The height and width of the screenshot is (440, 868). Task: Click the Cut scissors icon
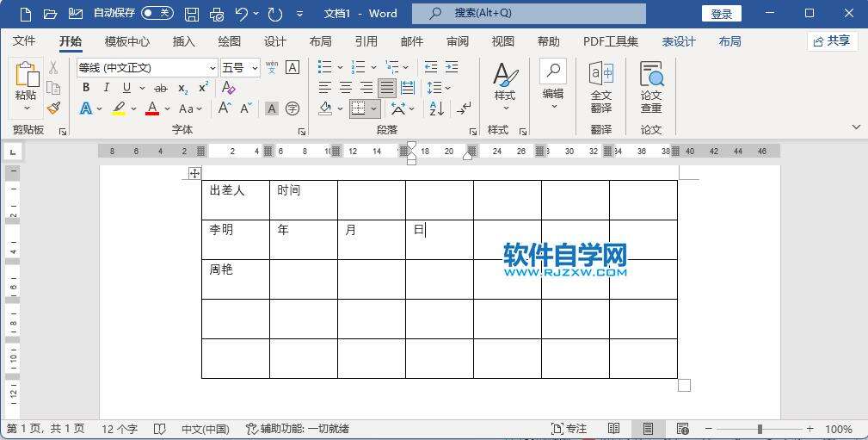53,68
